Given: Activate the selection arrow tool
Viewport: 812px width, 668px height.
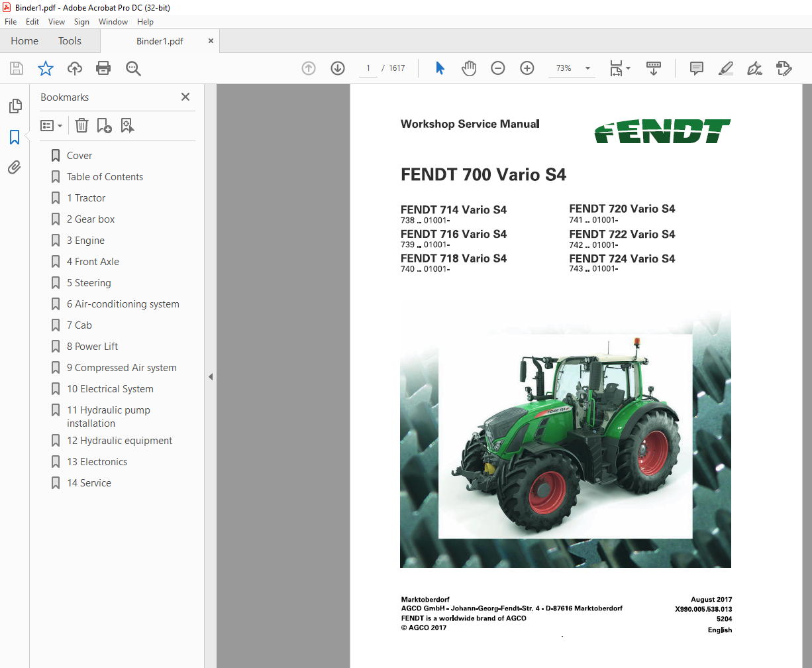Looking at the screenshot, I should click(440, 68).
